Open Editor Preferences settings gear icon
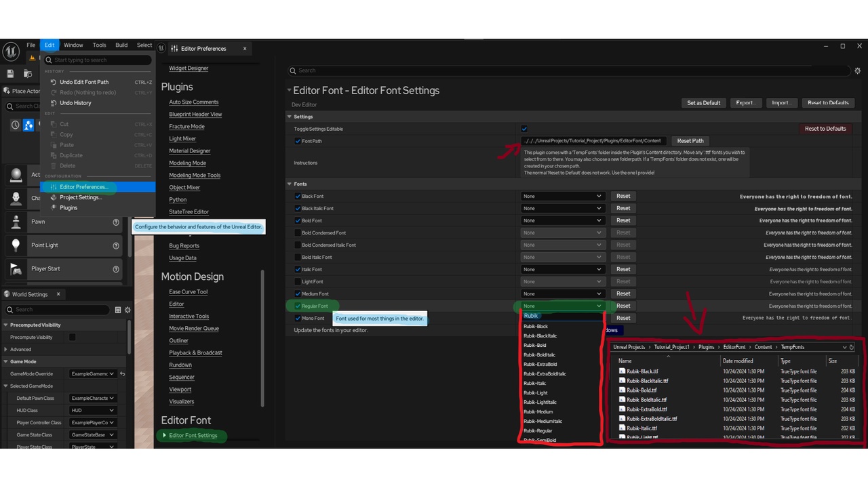 tap(858, 70)
